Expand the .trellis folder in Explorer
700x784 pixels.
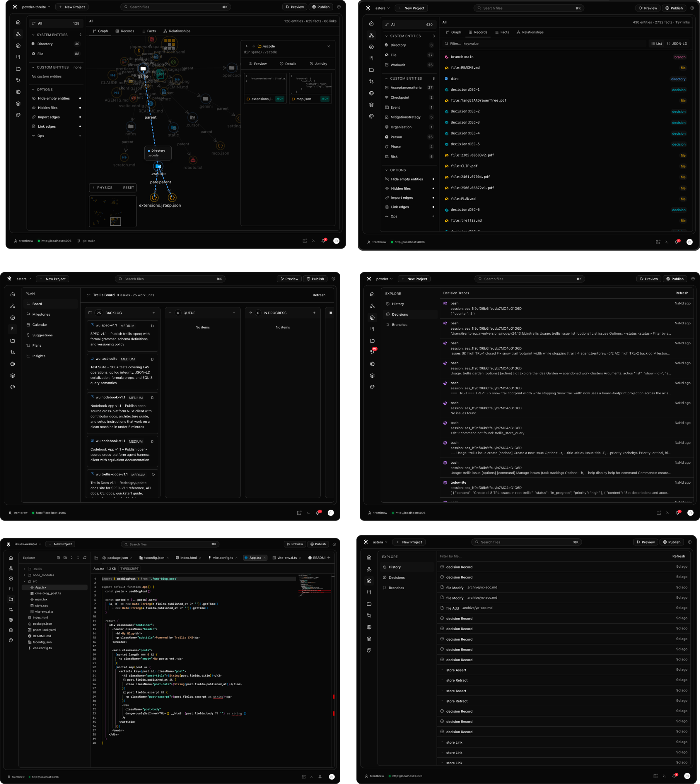tap(25, 569)
